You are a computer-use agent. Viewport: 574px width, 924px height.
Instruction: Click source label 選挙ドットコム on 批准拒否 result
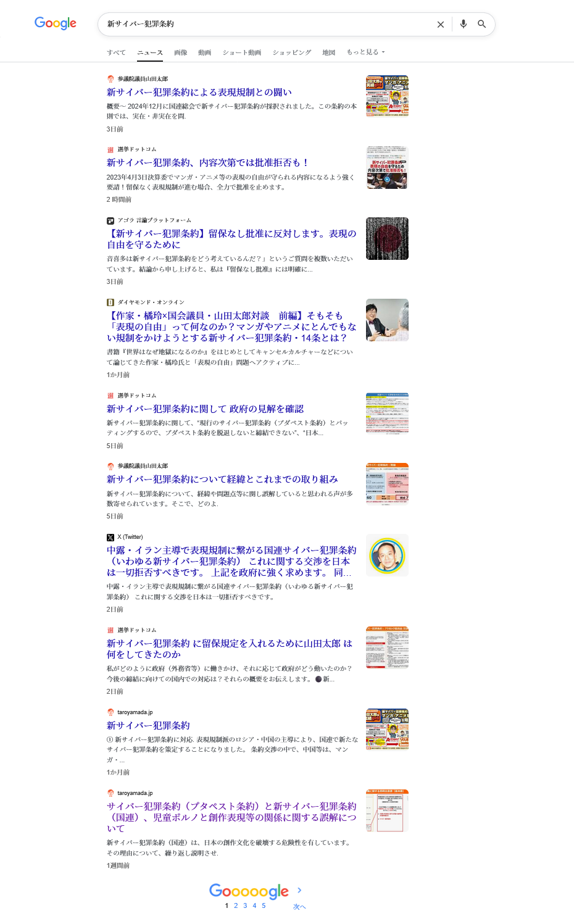coord(137,149)
